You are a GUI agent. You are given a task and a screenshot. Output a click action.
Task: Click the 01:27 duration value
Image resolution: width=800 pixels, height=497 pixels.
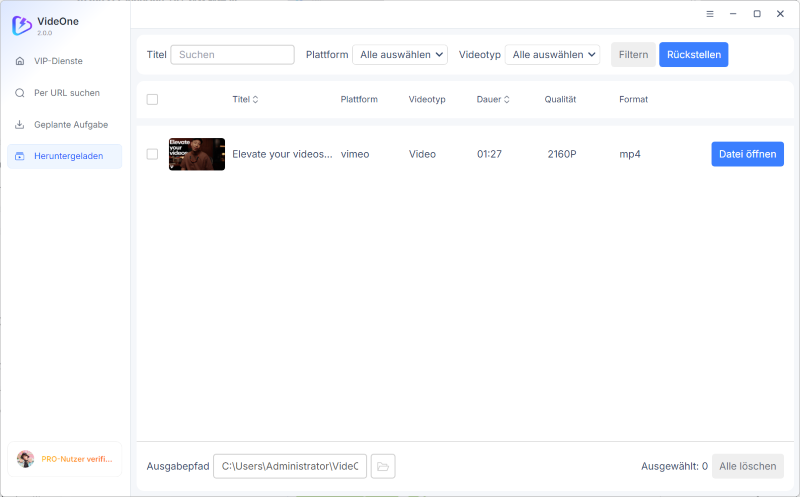tap(489, 154)
